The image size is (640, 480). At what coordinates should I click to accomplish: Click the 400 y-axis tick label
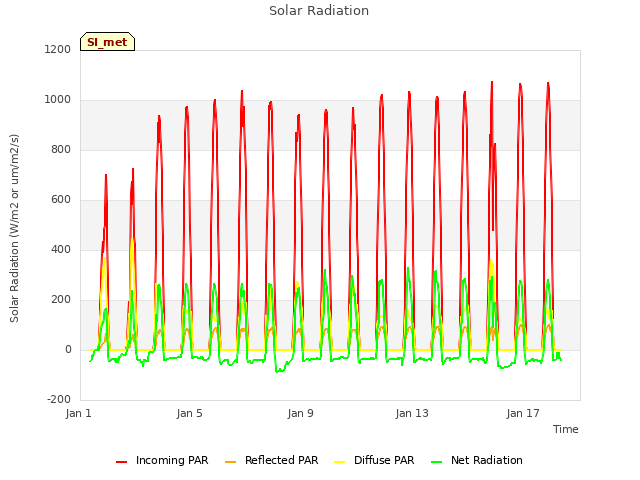point(61,249)
